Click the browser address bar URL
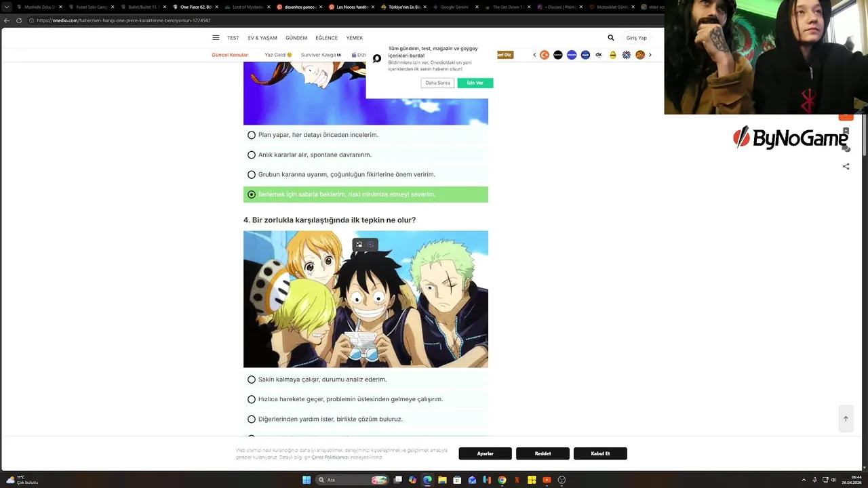The width and height of the screenshot is (868, 488). [124, 20]
